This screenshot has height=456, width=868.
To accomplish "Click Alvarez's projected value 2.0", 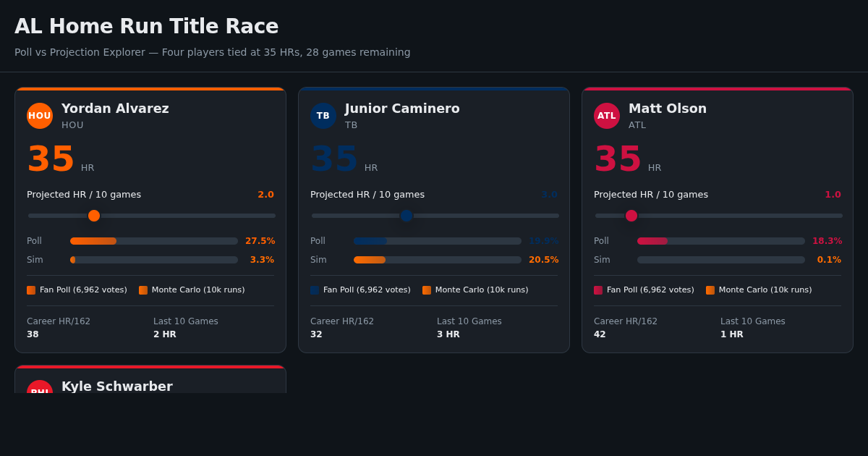I will 266,195.
